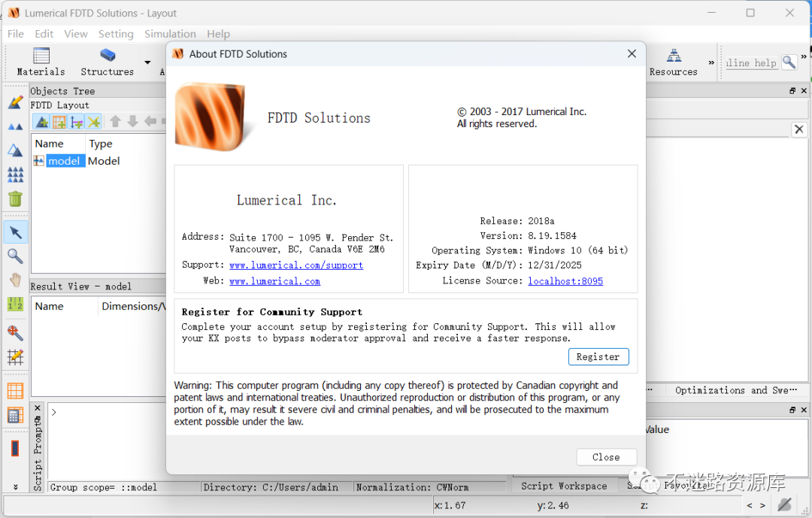Screen dimensions: 812x518
Task: Close the lower right docked panel
Action: pos(804,410)
